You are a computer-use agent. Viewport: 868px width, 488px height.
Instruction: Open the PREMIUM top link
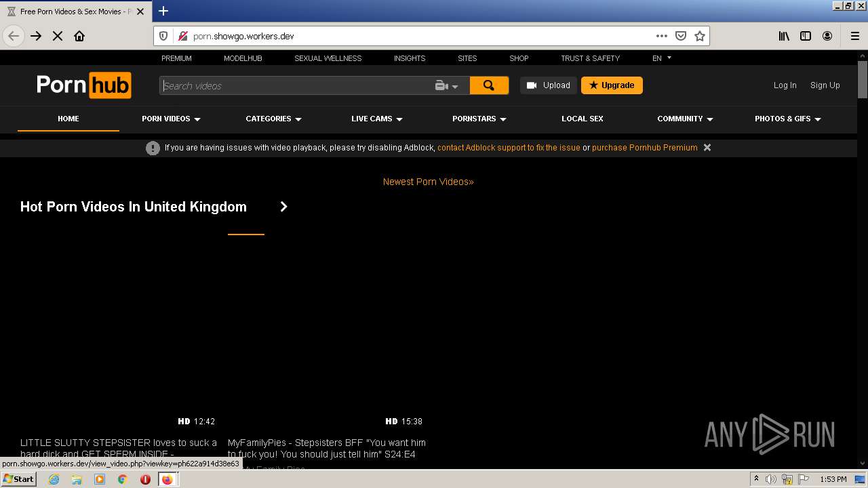[x=176, y=58]
